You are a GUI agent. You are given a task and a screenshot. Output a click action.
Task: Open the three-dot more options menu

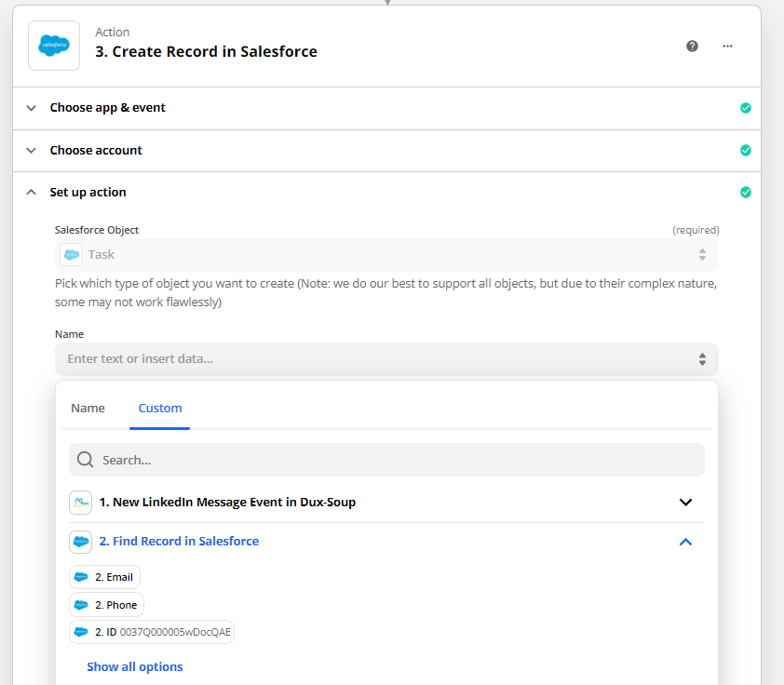coord(727,46)
